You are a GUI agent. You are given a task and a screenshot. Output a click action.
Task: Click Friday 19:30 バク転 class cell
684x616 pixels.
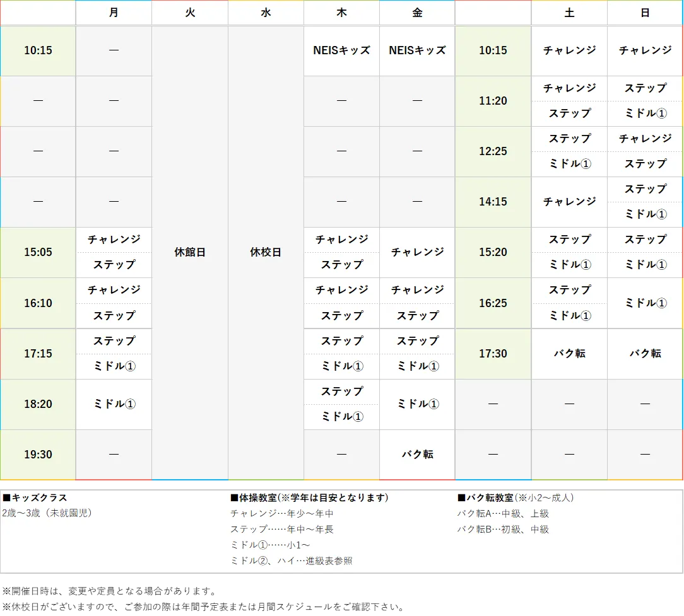pyautogui.click(x=417, y=455)
